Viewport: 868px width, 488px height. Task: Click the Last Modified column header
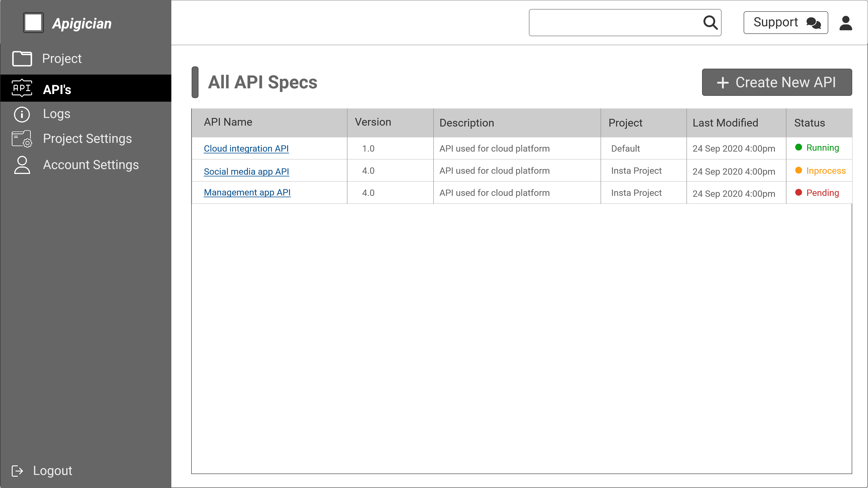725,123
